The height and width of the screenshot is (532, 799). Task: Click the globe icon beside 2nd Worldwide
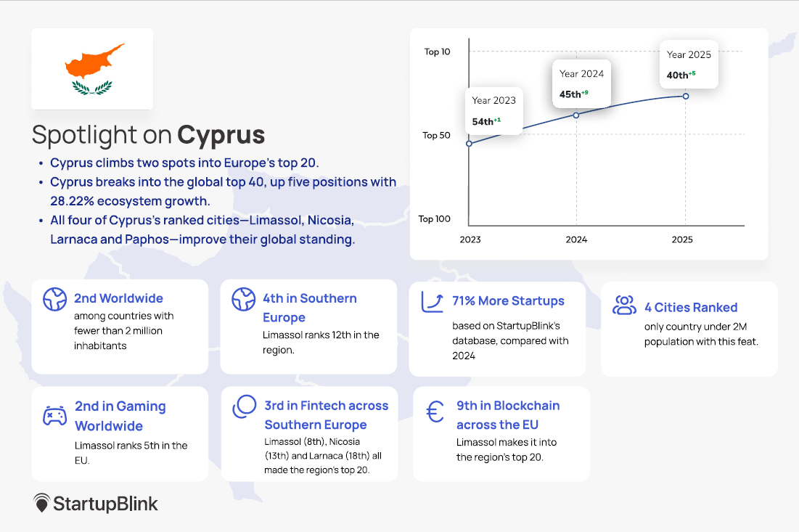pyautogui.click(x=54, y=300)
